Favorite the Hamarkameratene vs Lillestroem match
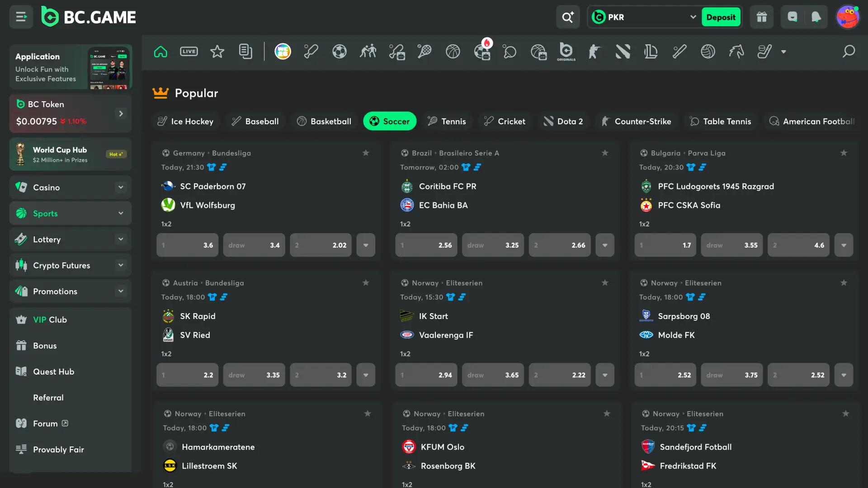 click(368, 413)
